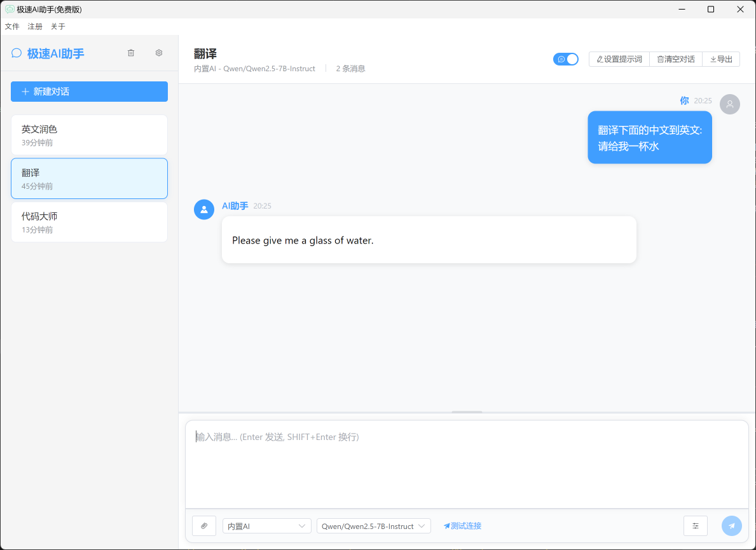756x550 pixels.
Task: Open the 关于 menu
Action: pyautogui.click(x=58, y=27)
